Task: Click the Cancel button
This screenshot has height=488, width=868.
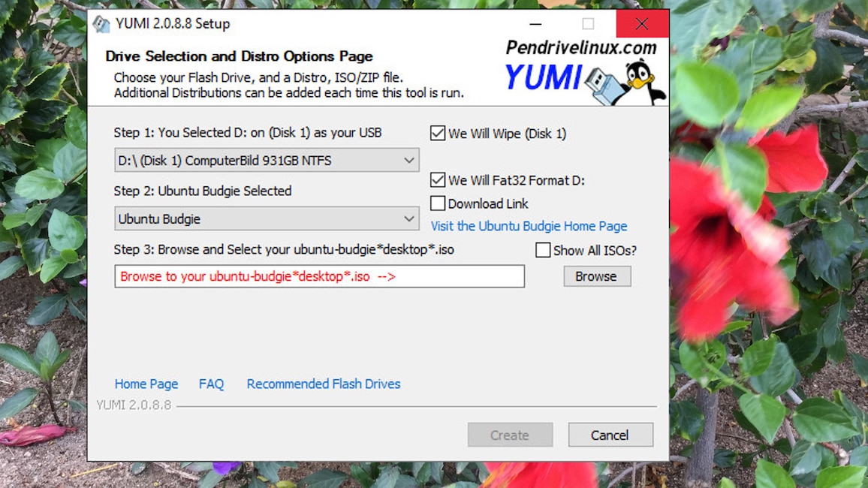Action: [610, 435]
